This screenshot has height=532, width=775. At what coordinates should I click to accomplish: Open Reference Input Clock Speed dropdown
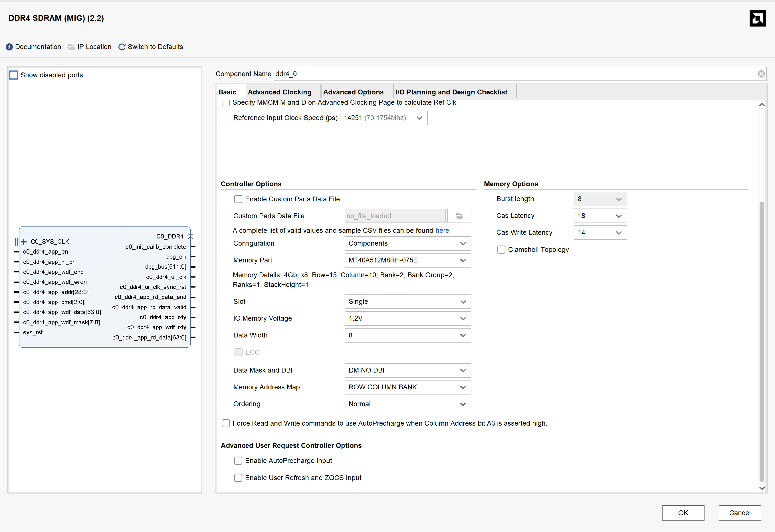384,118
